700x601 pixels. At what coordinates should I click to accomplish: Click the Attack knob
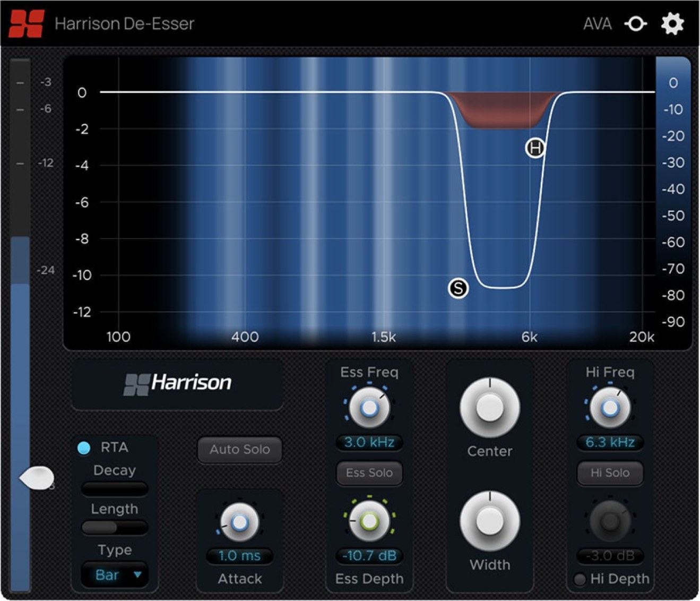point(240,522)
